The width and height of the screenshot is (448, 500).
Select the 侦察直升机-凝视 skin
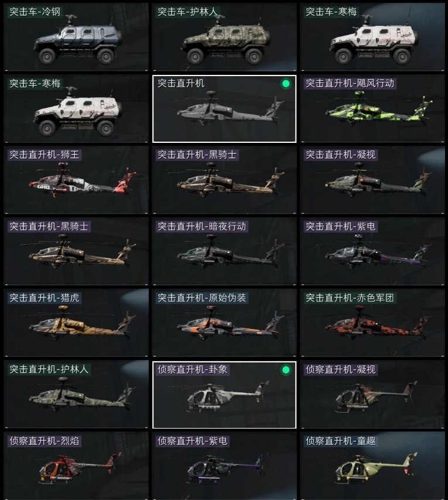372,395
